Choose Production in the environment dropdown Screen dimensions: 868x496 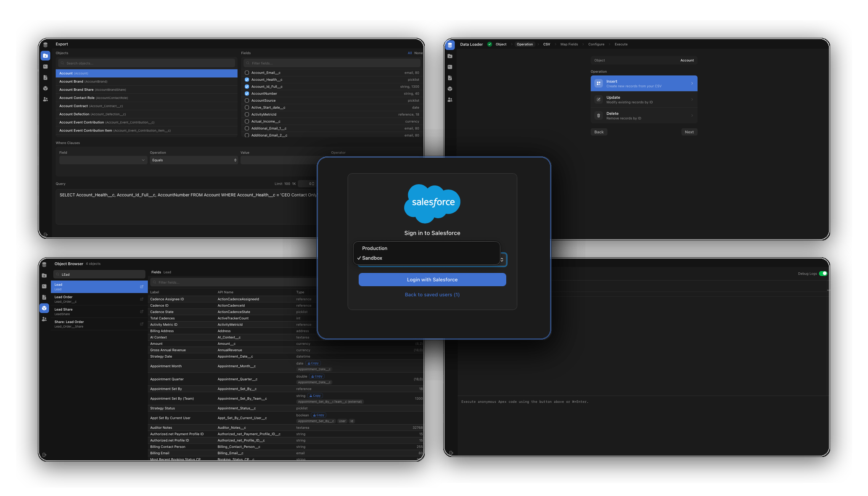(x=426, y=248)
